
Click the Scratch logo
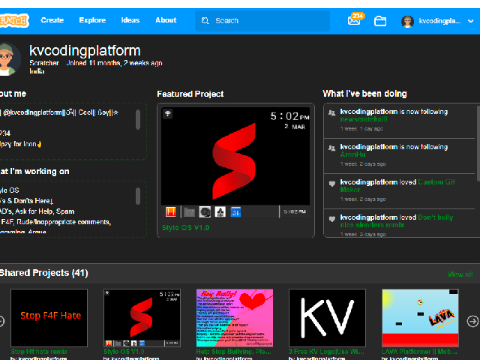pyautogui.click(x=14, y=21)
